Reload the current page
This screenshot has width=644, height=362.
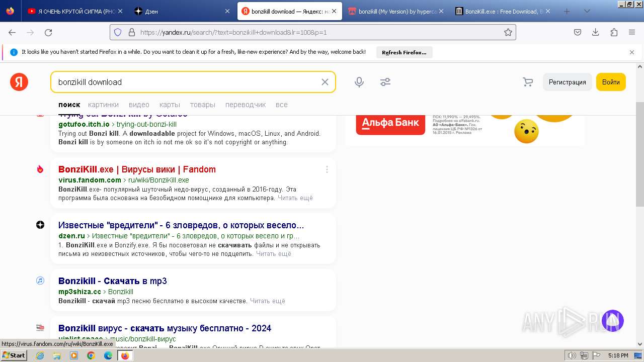48,32
